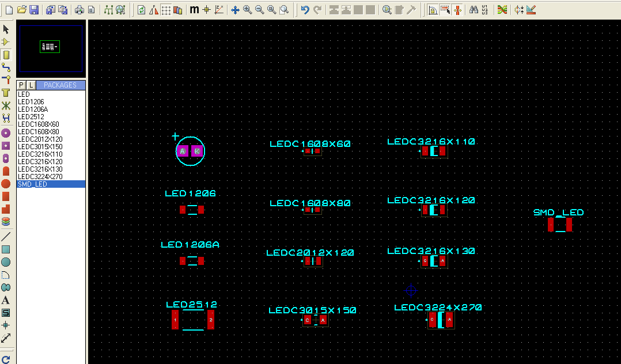Select Component mode triangle tool
Screen dimensions: 621x364
coord(6,41)
